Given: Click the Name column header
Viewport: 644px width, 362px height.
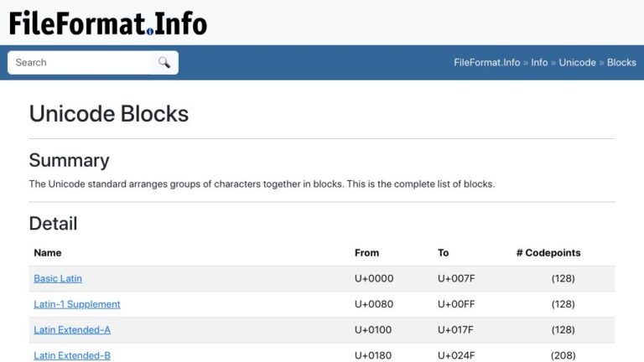Looking at the screenshot, I should coord(48,253).
